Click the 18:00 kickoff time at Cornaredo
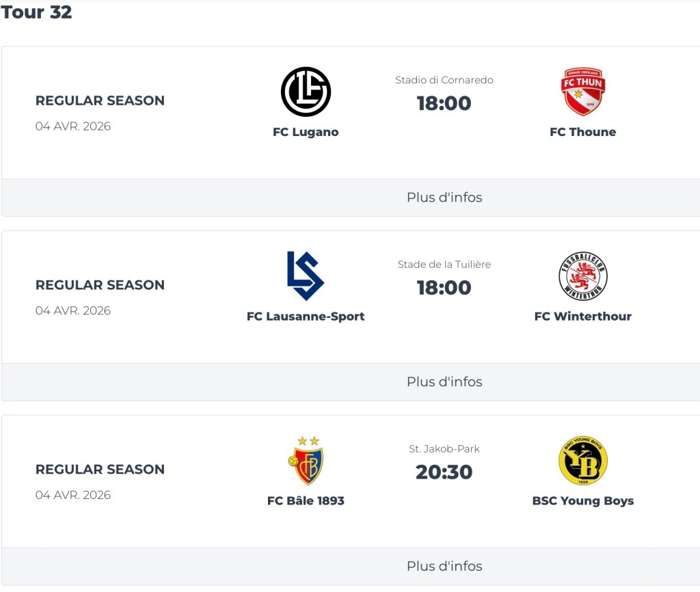This screenshot has height=592, width=700. coord(444,103)
